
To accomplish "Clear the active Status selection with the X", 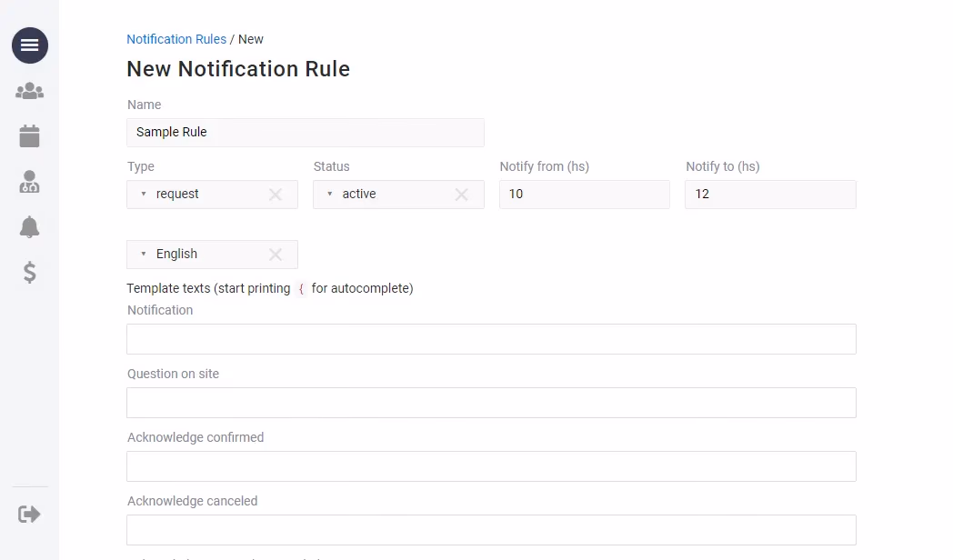I will pyautogui.click(x=461, y=194).
